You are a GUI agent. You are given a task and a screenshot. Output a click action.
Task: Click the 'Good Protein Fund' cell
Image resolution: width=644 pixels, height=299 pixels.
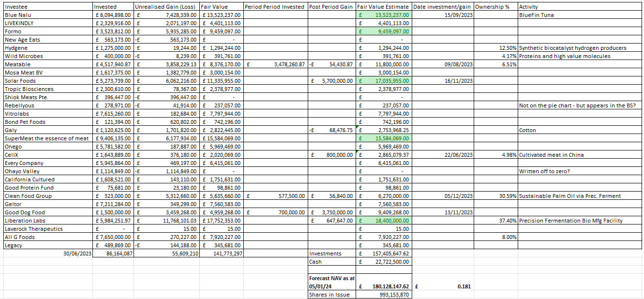(x=48, y=188)
